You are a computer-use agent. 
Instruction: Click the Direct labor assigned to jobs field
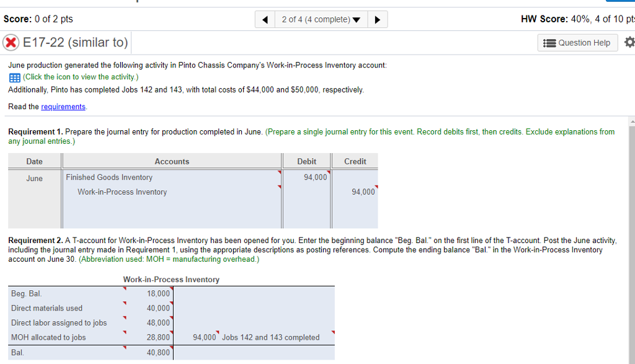click(67, 322)
